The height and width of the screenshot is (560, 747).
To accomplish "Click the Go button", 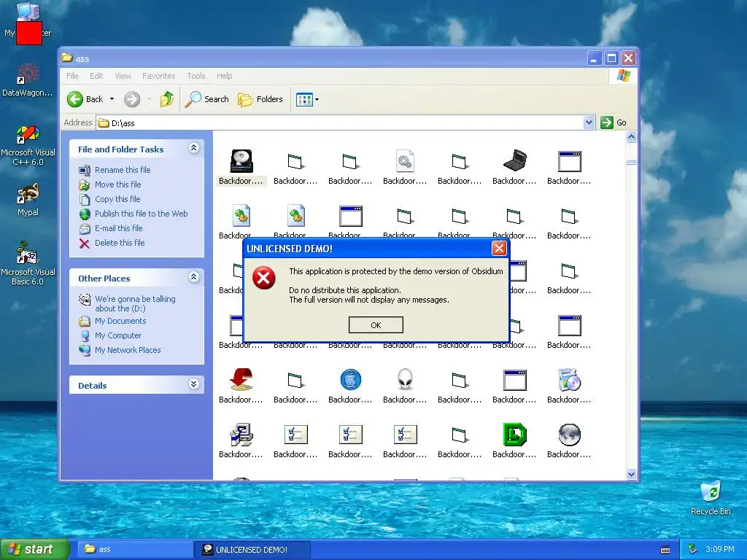I will click(x=614, y=122).
